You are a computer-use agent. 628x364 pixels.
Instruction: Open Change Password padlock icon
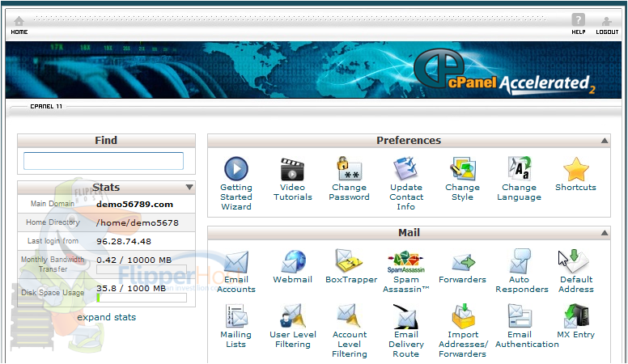tap(349, 168)
